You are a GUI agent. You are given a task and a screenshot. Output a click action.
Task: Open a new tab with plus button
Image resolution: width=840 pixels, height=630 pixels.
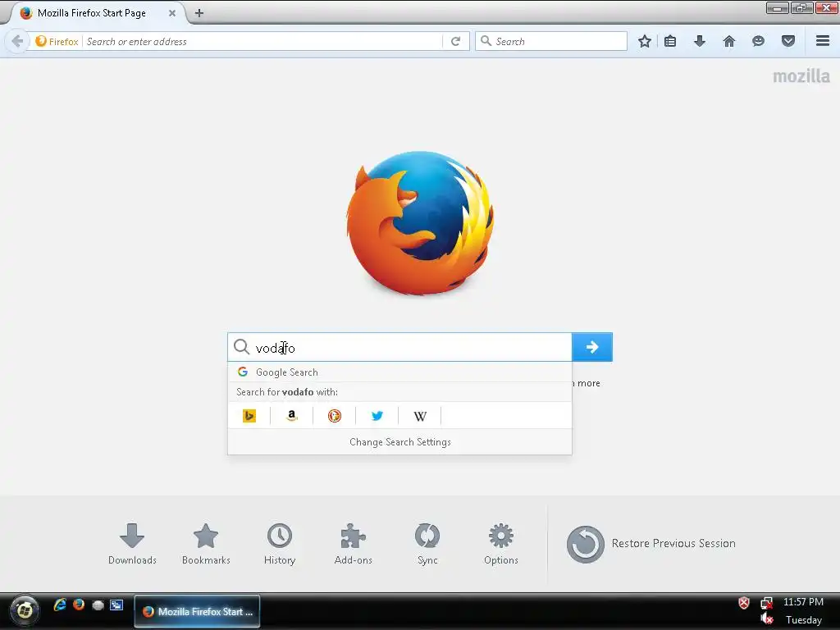pos(199,13)
